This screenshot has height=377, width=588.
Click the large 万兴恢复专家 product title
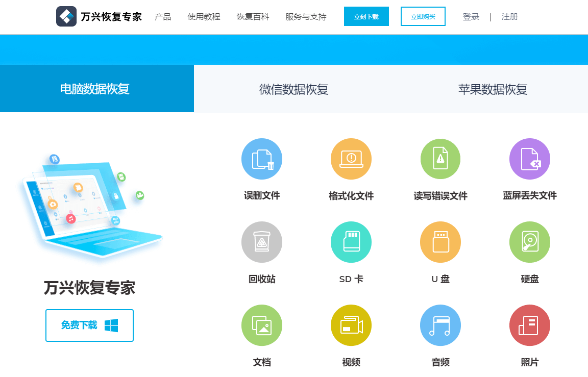tap(89, 287)
